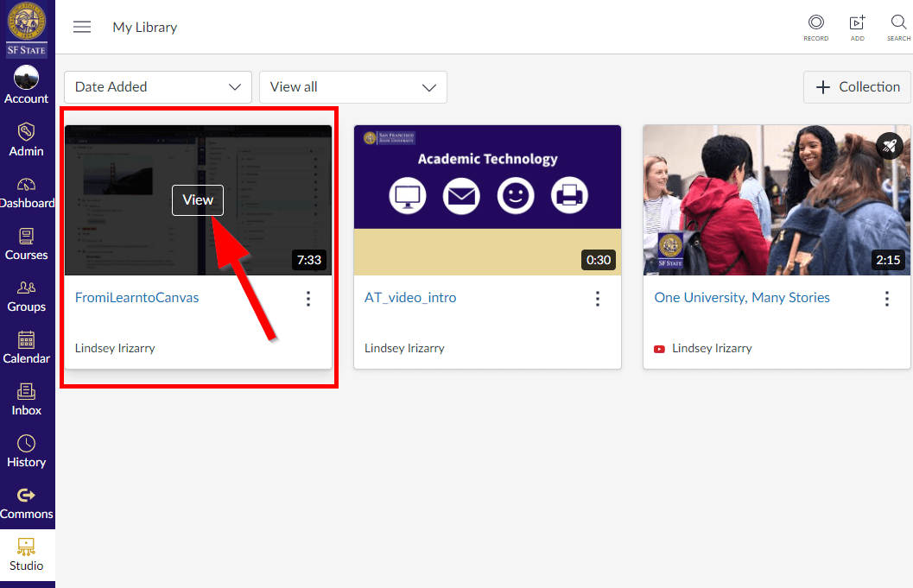
Task: Select the Studio icon in the sidebar
Action: click(x=26, y=553)
